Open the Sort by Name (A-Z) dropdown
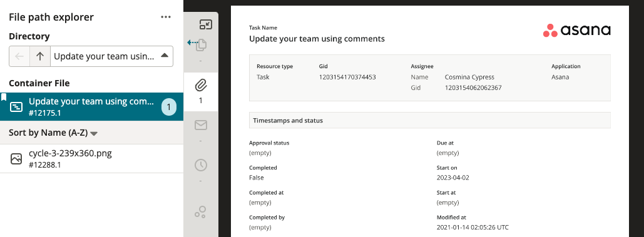The height and width of the screenshot is (237, 644). (53, 133)
